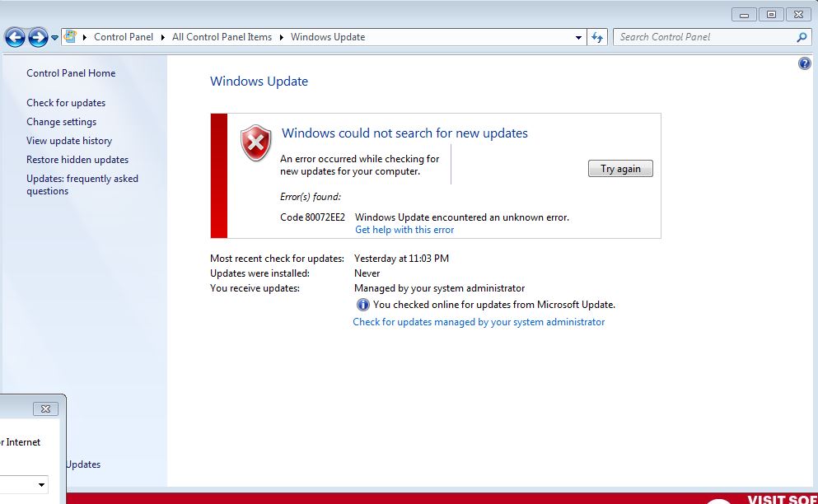Click Check for updates in sidebar

point(66,103)
